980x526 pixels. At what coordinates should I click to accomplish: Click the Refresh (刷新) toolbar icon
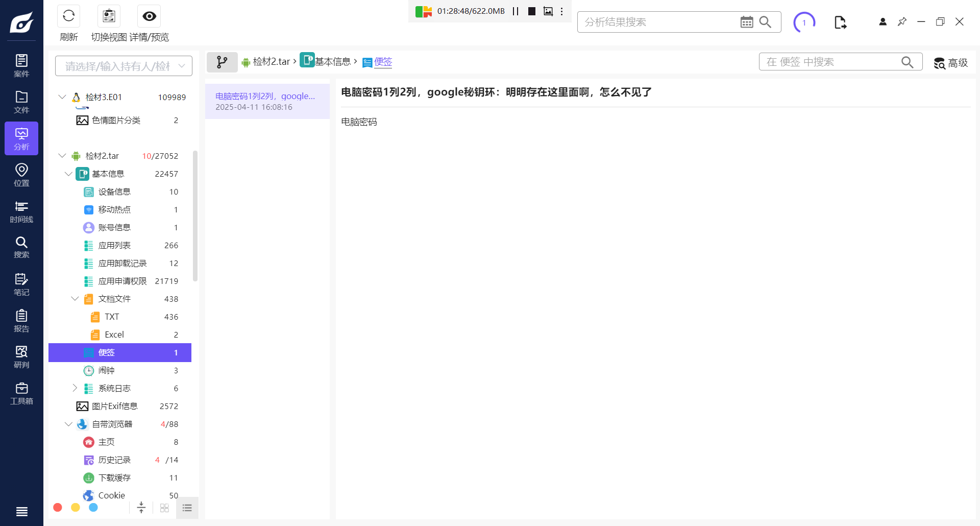(68, 16)
